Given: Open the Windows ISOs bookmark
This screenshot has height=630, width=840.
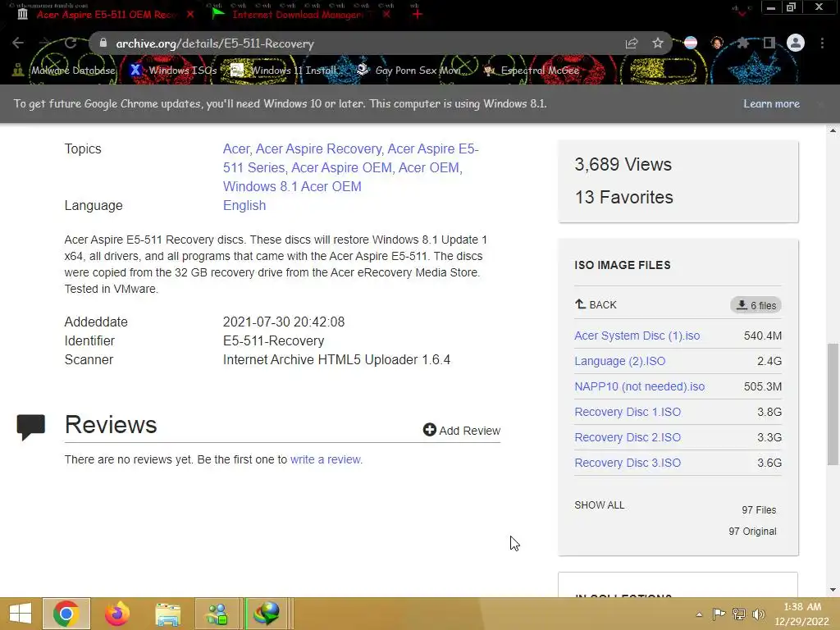Looking at the screenshot, I should [x=174, y=71].
